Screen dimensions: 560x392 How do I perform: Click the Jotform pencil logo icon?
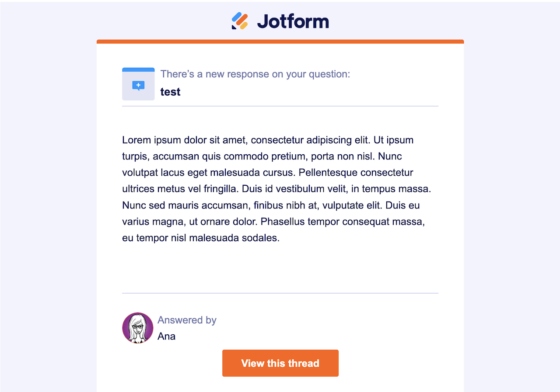click(x=240, y=21)
